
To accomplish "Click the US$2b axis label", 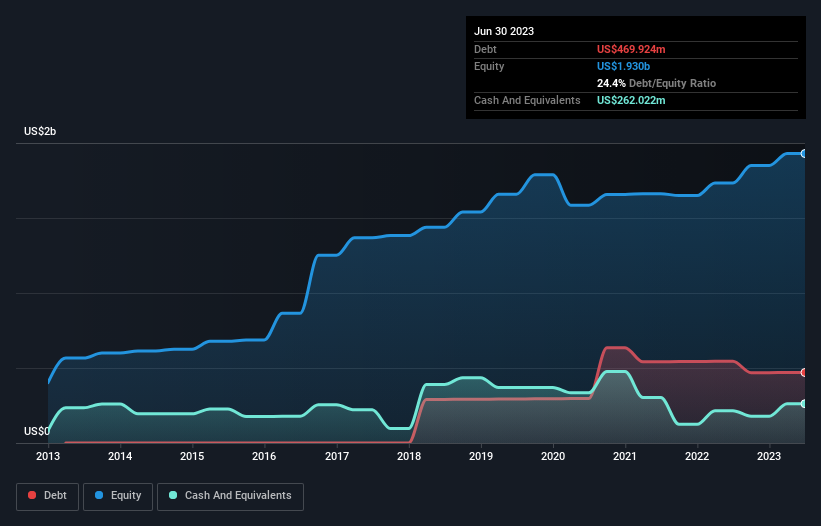I will pyautogui.click(x=40, y=131).
